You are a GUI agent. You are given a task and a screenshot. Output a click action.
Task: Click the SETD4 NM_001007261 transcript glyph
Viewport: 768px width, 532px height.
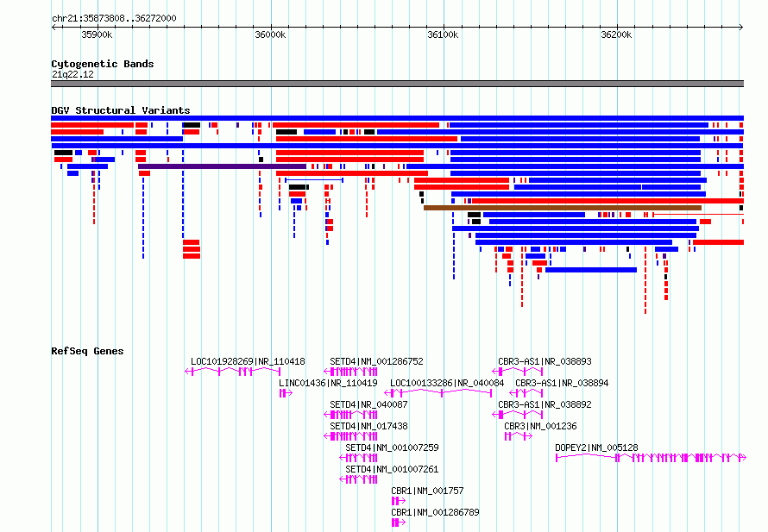pyautogui.click(x=358, y=479)
